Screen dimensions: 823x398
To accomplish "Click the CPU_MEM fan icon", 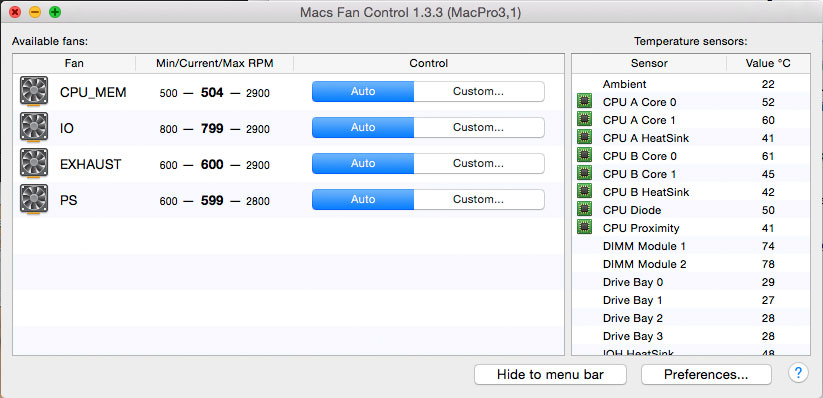I will pyautogui.click(x=34, y=91).
